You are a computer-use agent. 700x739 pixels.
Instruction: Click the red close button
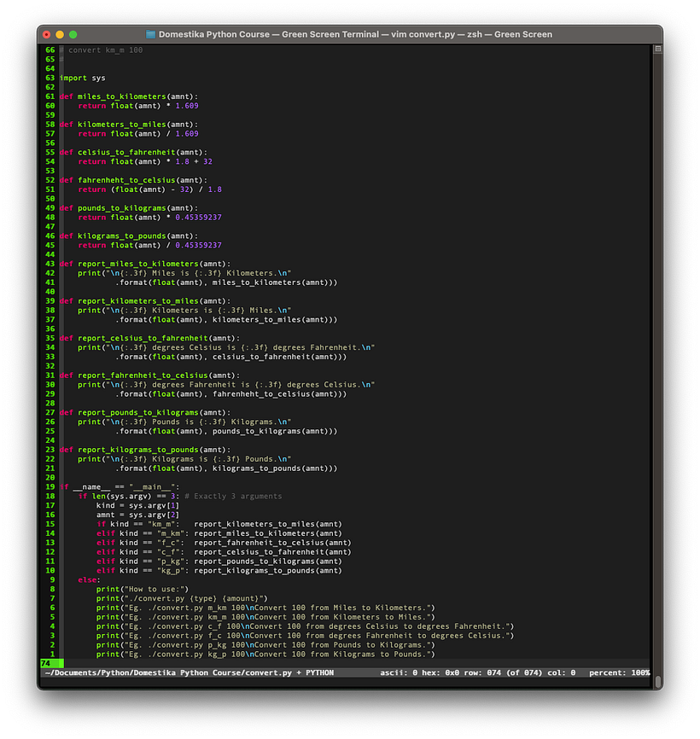pos(45,34)
